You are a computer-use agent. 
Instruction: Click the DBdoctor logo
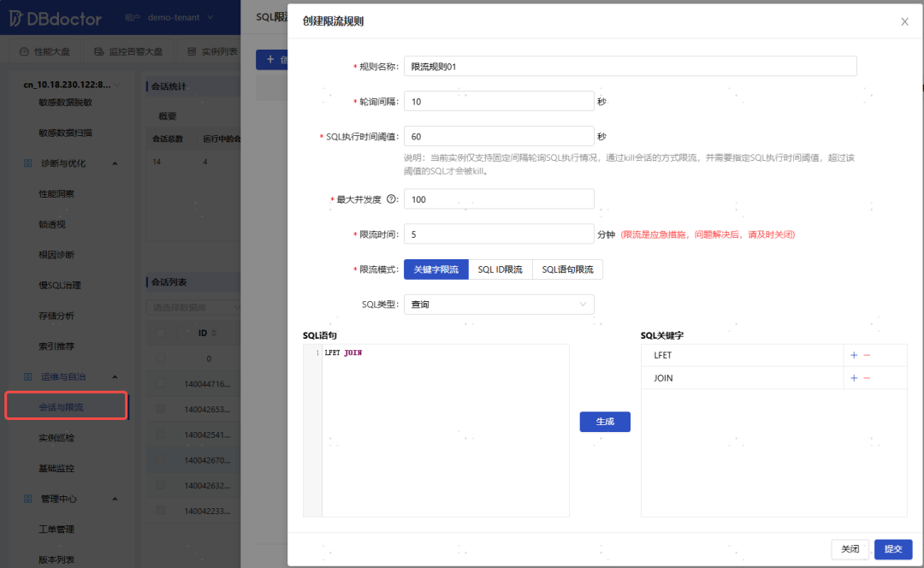(56, 18)
